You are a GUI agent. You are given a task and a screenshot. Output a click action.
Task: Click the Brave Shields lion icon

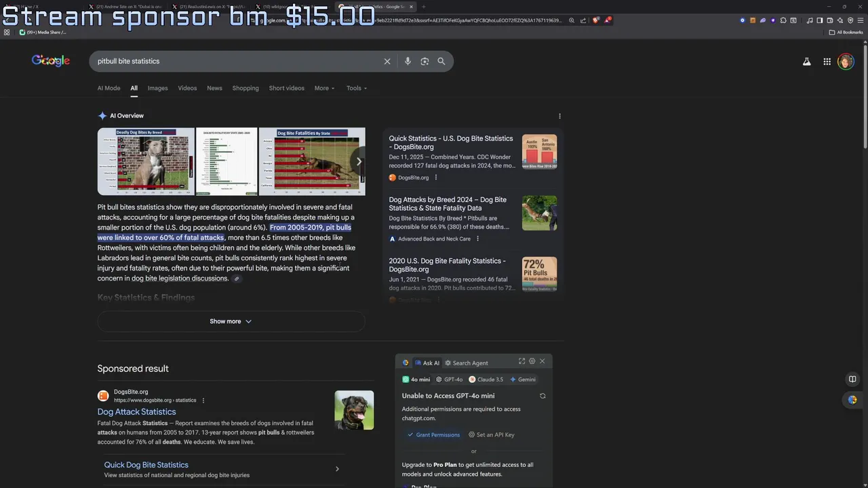(x=595, y=20)
